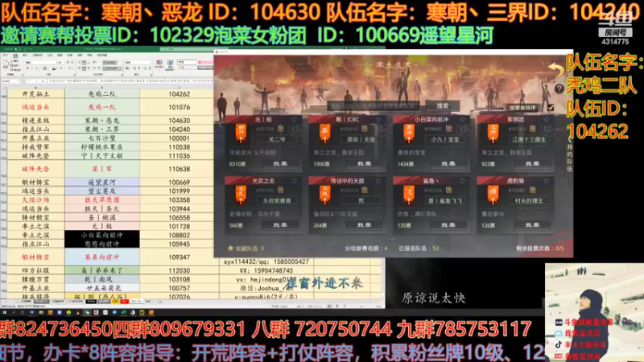
Task: Select the red sheet tab in Excel
Action: (x=125, y=301)
